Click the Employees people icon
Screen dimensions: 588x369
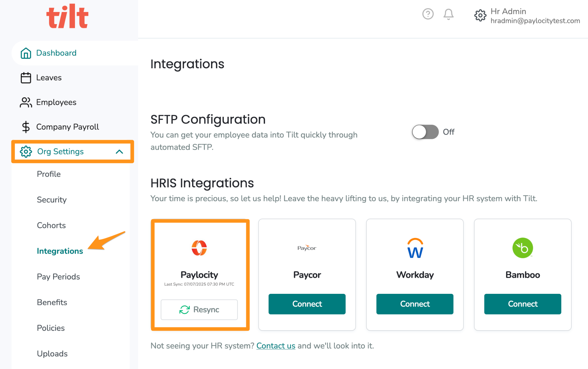26,102
